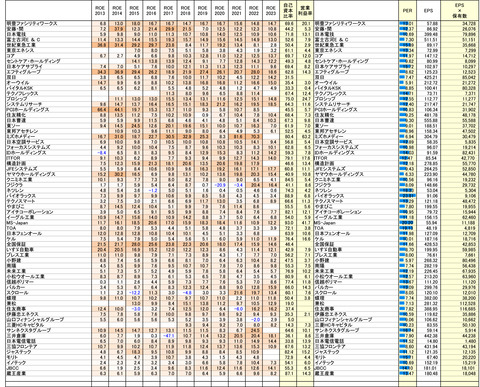The image size is (480, 387).
Task: Click the 212.72 EPS cell for オーウイル
Action: tap(428, 83)
